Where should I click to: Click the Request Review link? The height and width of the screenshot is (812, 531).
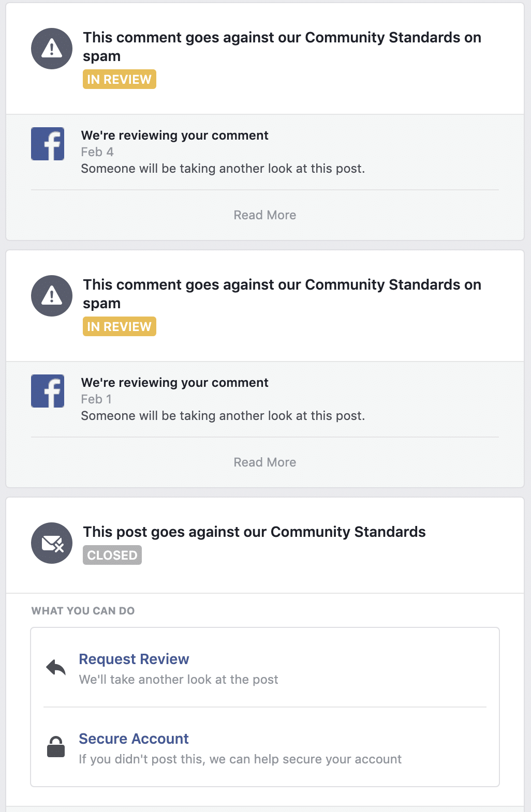(x=133, y=659)
